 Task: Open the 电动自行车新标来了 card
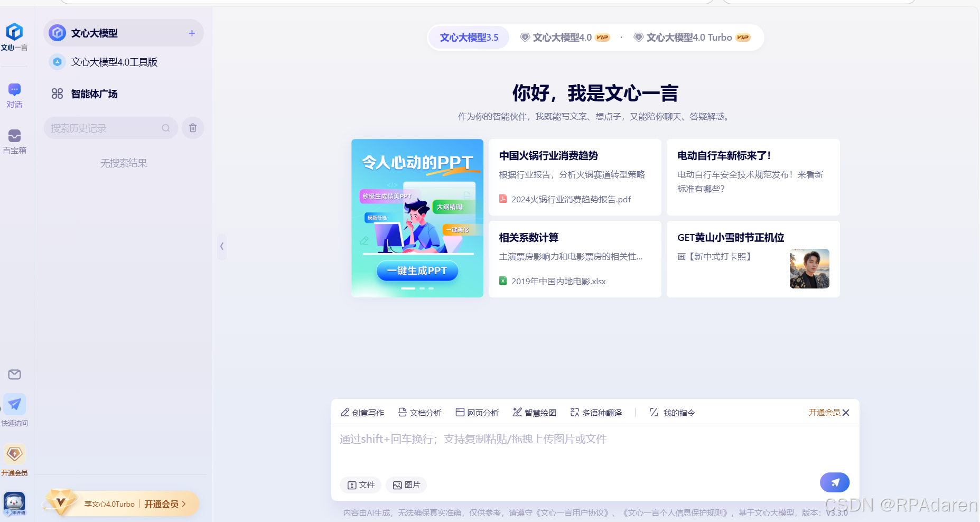(x=753, y=177)
